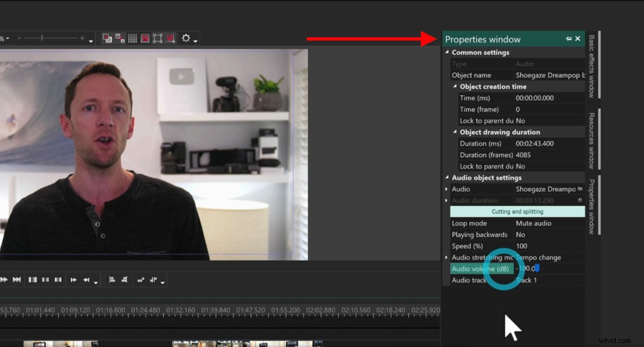Click the second split-segment icon in timeline toolbar
This screenshot has height=347, width=644.
click(x=46, y=279)
